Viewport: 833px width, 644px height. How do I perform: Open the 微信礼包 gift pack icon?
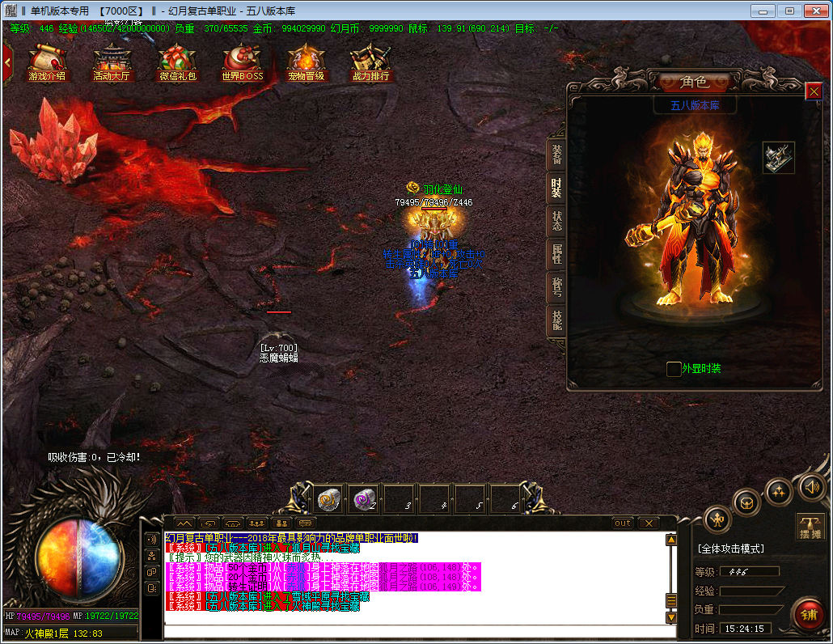(178, 62)
